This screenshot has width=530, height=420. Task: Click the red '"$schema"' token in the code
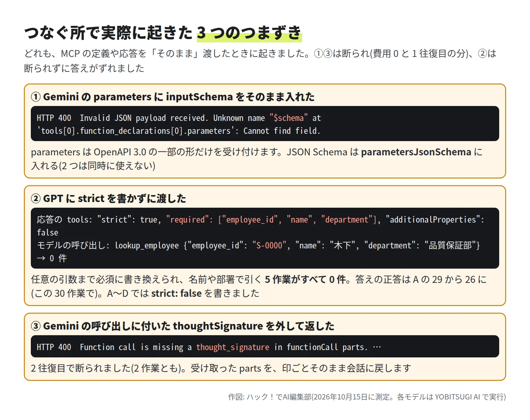click(289, 118)
